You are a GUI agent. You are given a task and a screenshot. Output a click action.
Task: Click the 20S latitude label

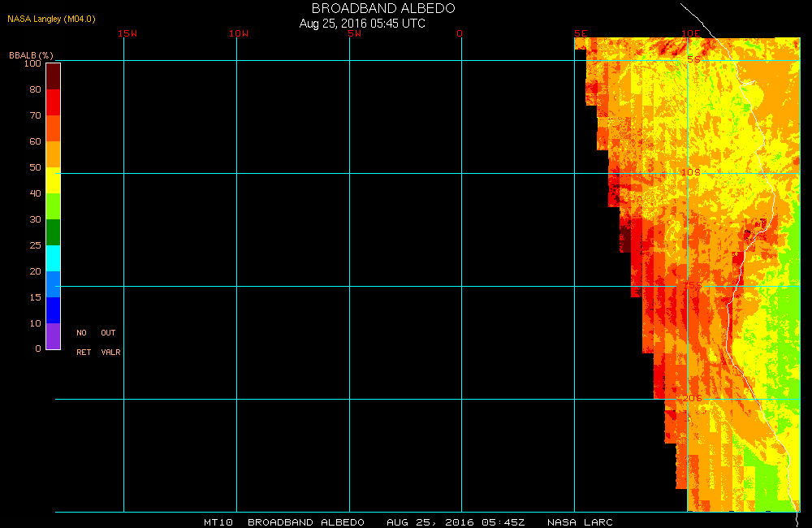tap(693, 398)
